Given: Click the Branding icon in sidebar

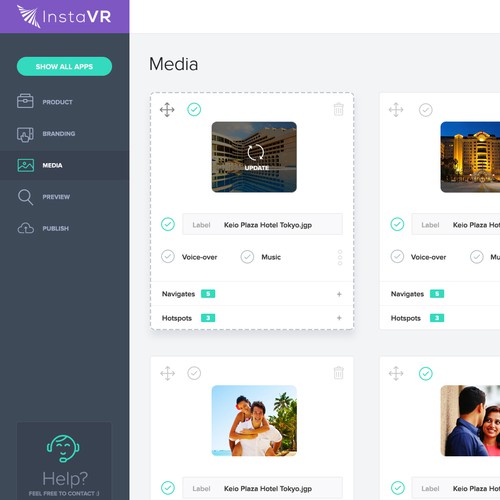Looking at the screenshot, I should click(x=25, y=134).
